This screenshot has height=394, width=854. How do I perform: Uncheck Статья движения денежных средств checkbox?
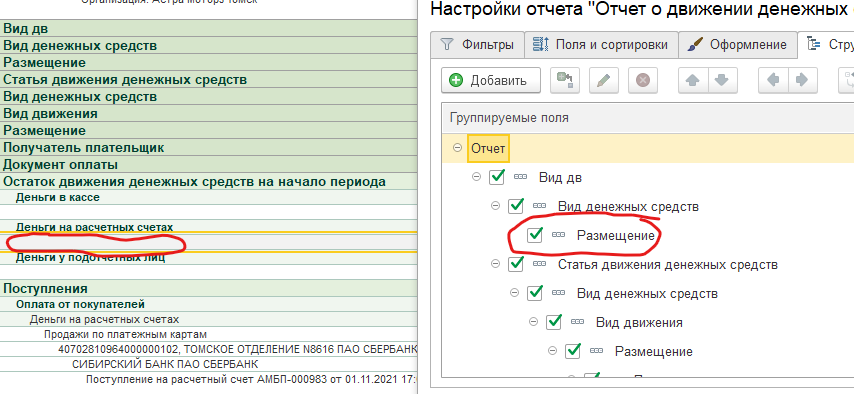pos(516,264)
